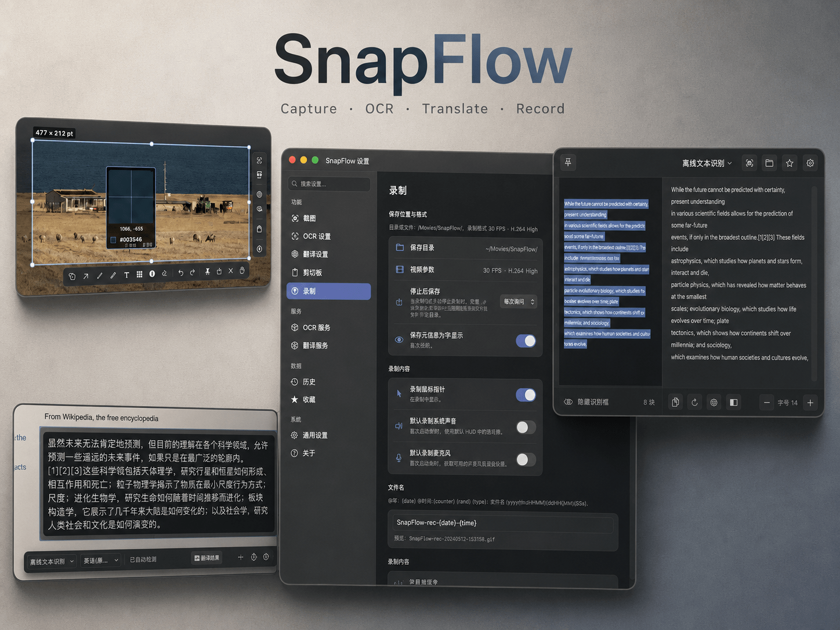The height and width of the screenshot is (630, 840).
Task: Click the refresh icon in OCR window footer
Action: [x=694, y=402]
